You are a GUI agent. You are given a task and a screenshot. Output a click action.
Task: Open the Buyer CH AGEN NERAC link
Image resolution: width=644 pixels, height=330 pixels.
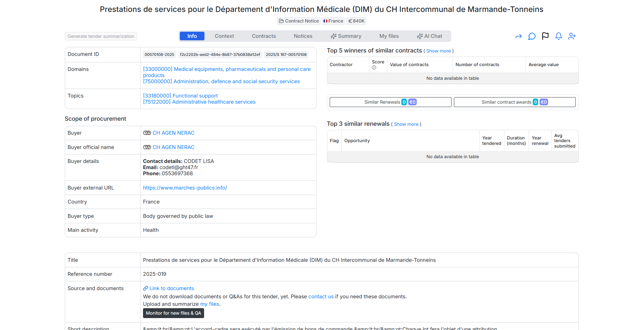tap(173, 133)
